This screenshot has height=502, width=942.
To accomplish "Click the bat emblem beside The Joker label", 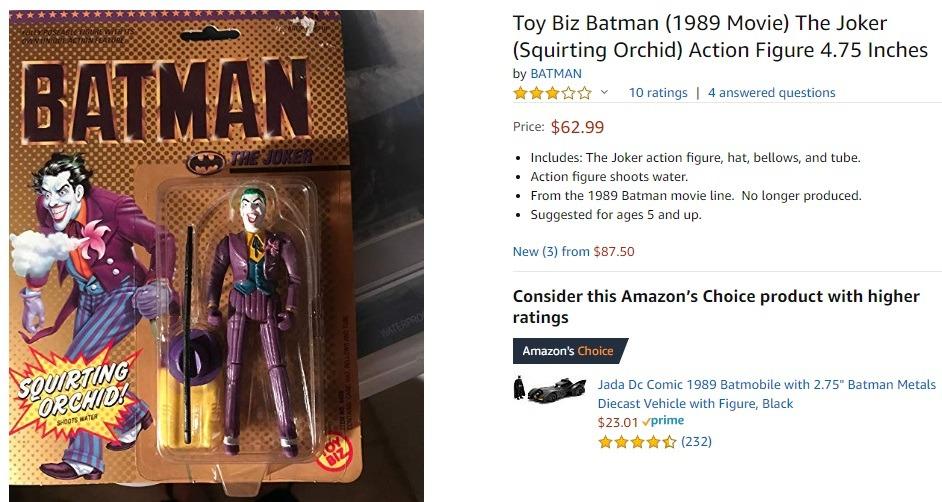I will coord(207,160).
